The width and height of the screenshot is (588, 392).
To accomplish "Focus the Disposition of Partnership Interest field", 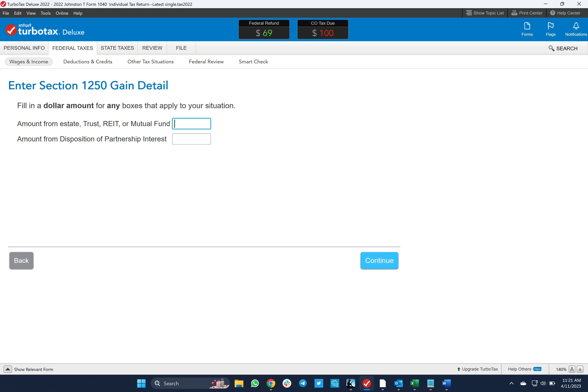I will [191, 139].
